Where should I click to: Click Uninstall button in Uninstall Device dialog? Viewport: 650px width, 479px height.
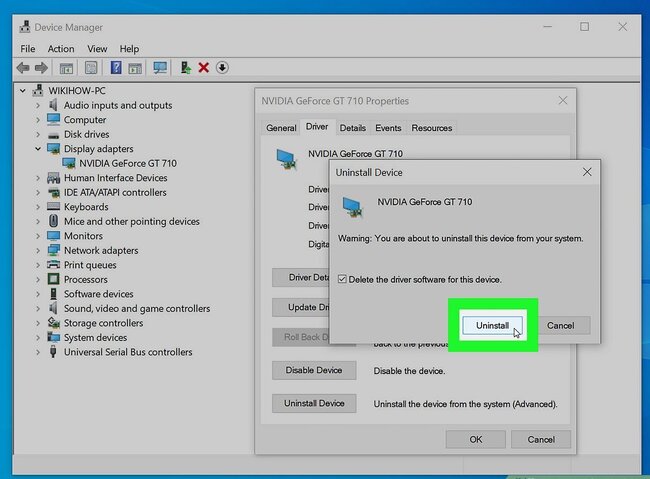(492, 326)
